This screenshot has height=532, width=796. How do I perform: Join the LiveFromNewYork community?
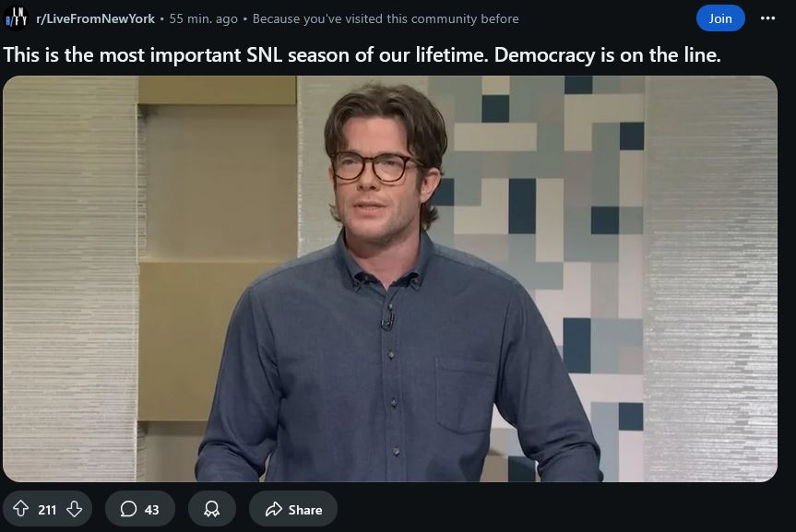pyautogui.click(x=720, y=18)
